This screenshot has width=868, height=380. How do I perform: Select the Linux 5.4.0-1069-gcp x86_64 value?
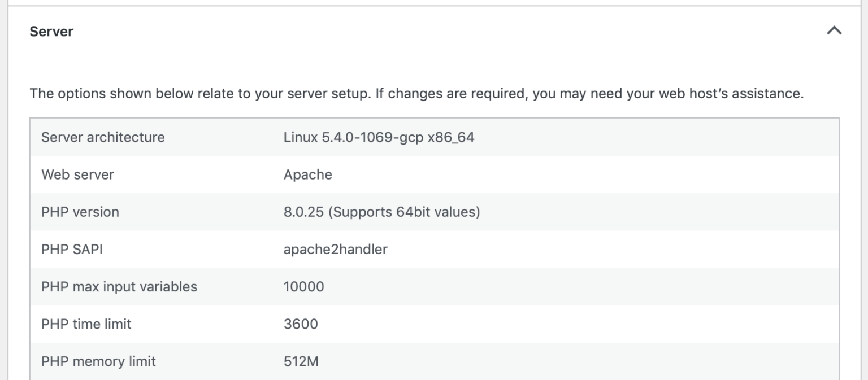(x=378, y=137)
